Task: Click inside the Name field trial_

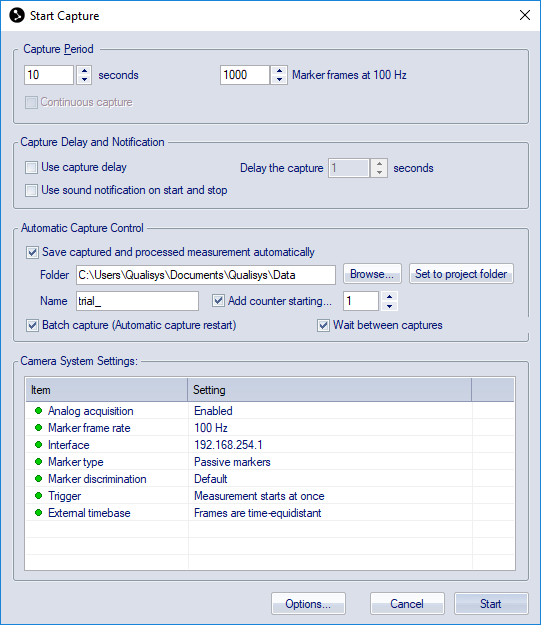Action: point(138,301)
